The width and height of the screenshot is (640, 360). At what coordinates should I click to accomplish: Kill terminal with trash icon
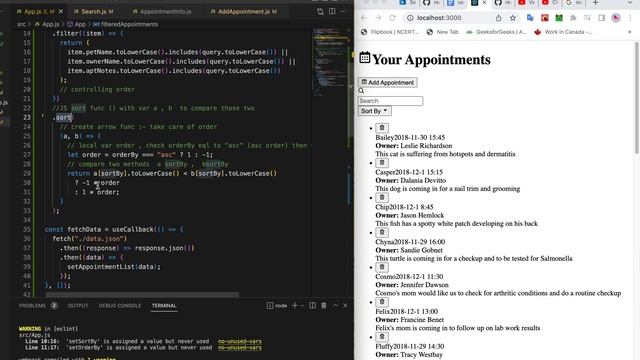point(324,305)
